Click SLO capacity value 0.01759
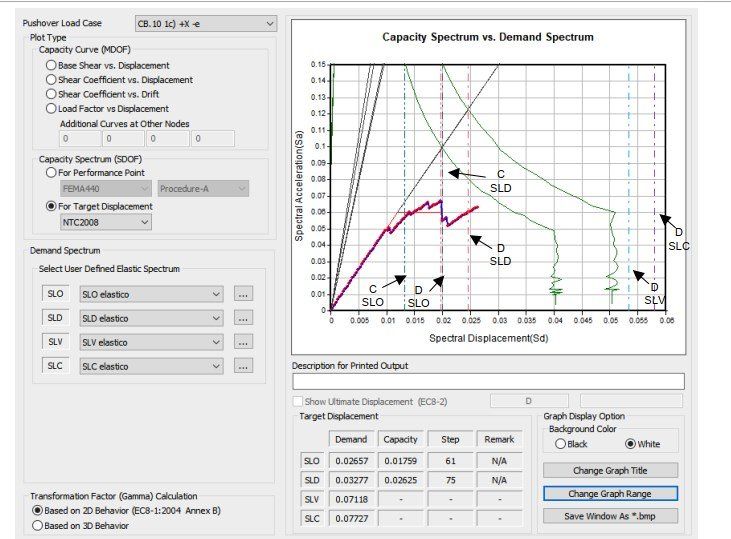This screenshot has width=731, height=539. pos(400,461)
